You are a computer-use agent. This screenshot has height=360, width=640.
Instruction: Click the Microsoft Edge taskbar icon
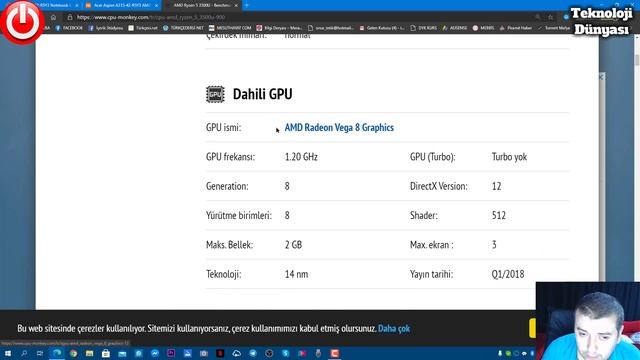(57, 353)
